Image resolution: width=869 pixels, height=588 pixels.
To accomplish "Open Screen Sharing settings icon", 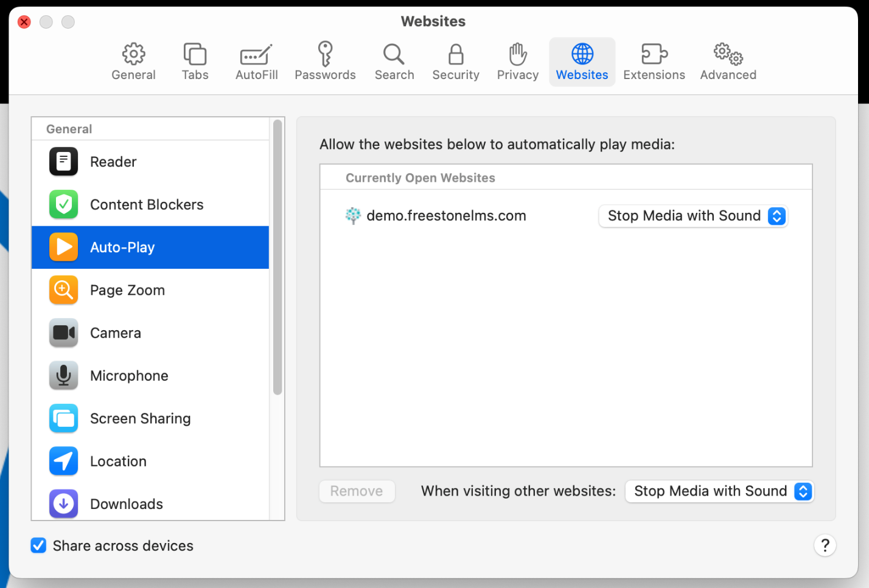I will (x=63, y=418).
